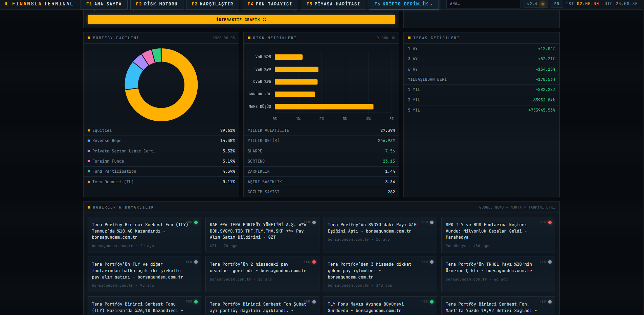The width and height of the screenshot is (644, 315).
Task: Click the IST clock readout
Action: 582,4
